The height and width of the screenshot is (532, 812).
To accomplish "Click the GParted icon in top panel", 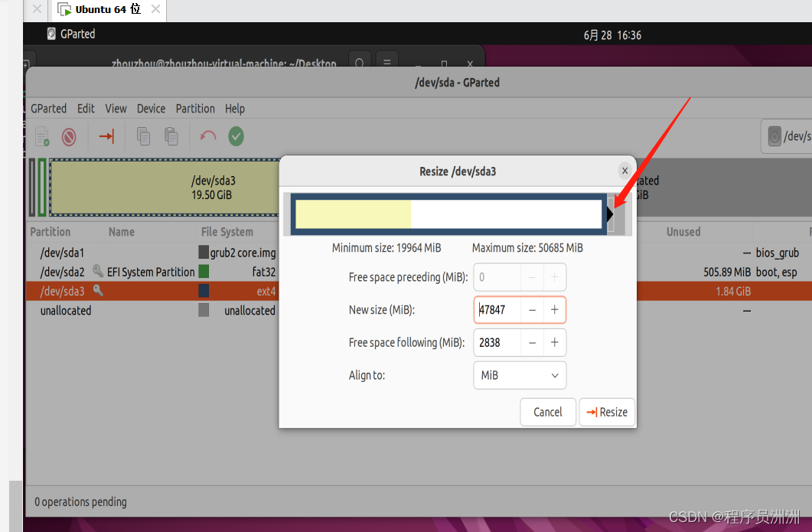I will click(x=51, y=34).
